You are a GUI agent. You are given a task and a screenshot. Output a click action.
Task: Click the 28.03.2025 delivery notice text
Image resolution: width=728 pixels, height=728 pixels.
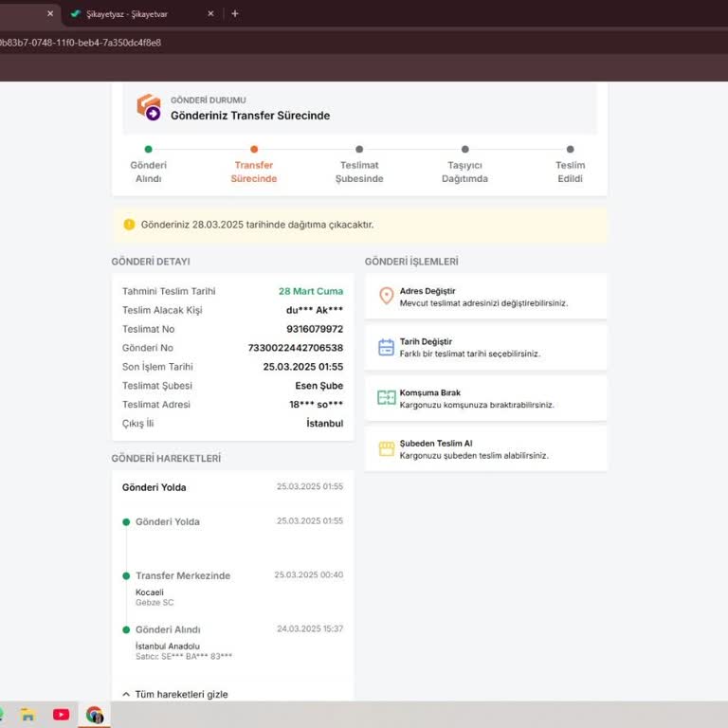pos(257,225)
